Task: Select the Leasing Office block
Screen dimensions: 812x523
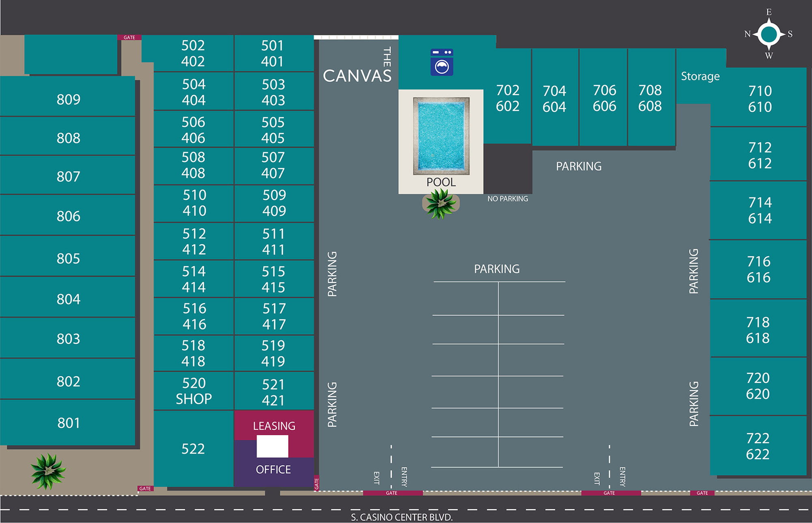Action: coord(274,448)
